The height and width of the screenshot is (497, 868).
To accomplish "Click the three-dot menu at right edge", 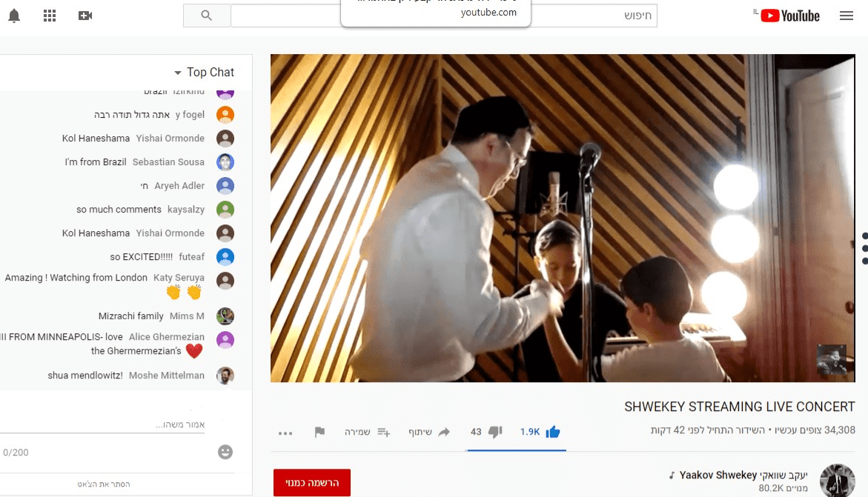I will [865, 249].
